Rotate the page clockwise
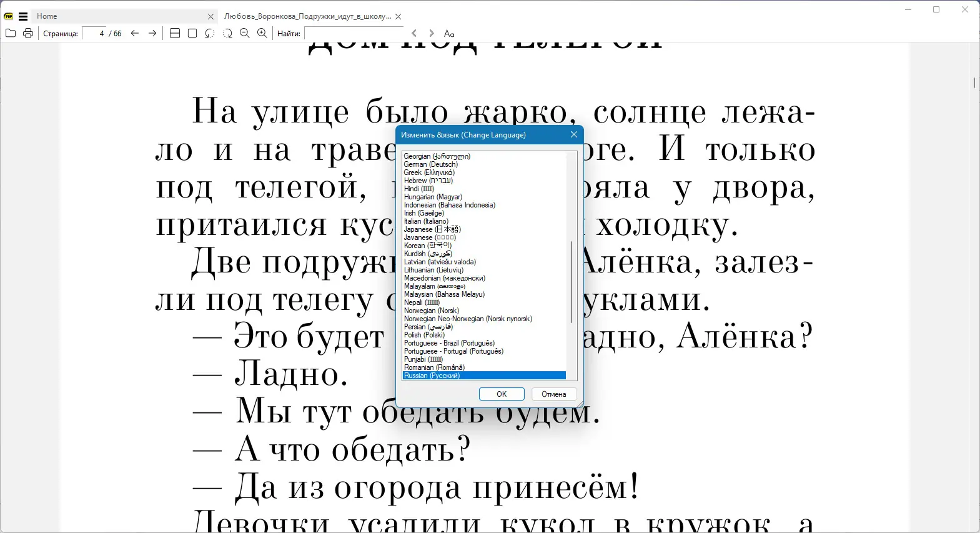This screenshot has width=980, height=533. coord(227,33)
